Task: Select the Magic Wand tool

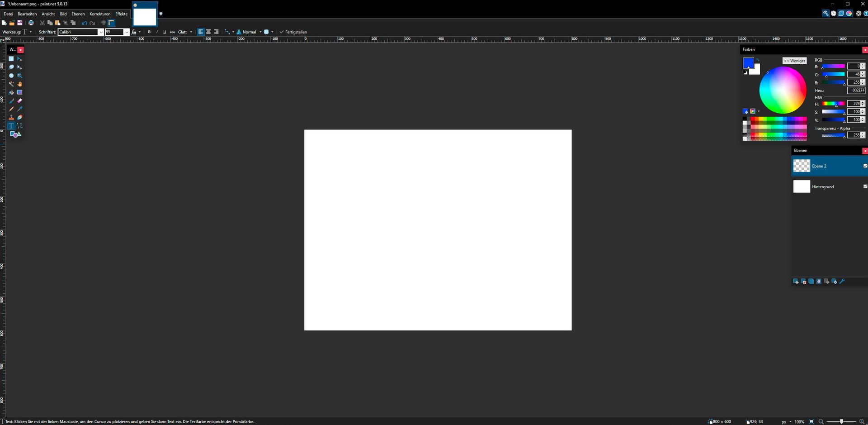Action: [x=11, y=84]
